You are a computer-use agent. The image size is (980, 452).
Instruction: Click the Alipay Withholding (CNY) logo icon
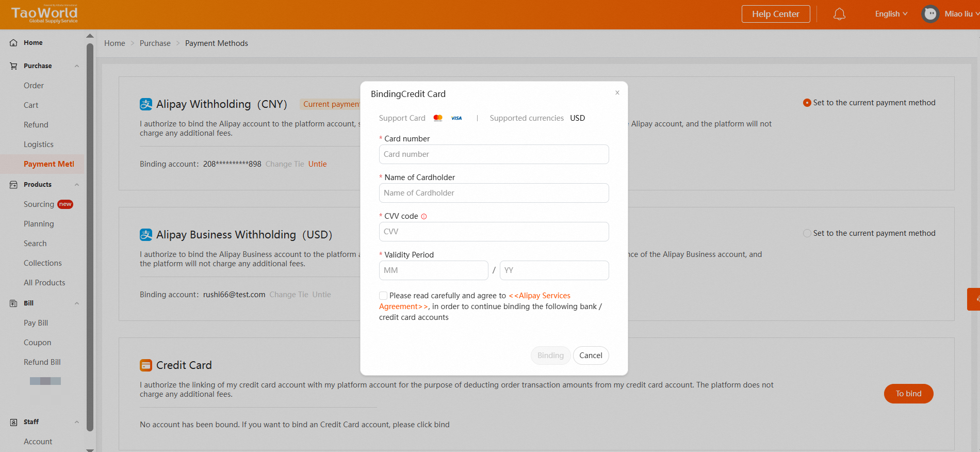point(146,104)
